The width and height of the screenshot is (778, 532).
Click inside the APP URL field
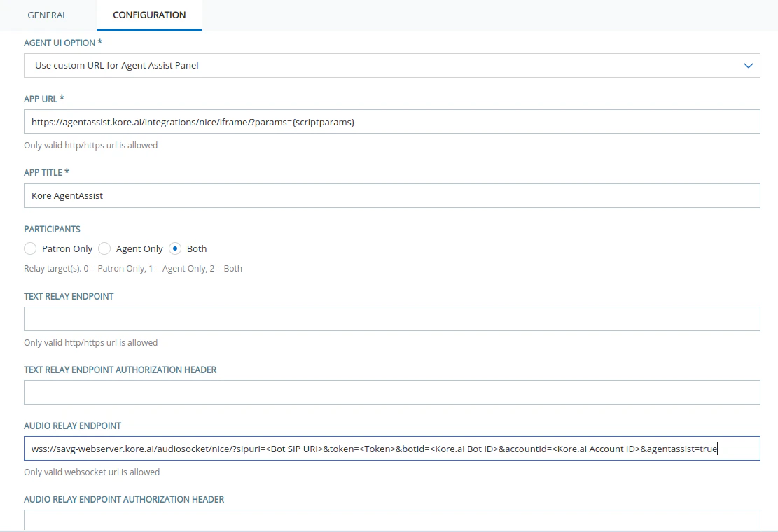[x=392, y=121]
